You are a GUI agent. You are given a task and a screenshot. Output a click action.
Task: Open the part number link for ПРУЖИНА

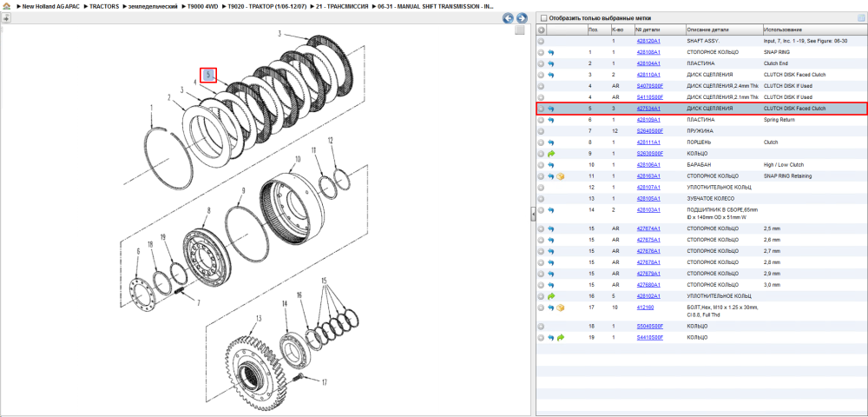point(650,131)
